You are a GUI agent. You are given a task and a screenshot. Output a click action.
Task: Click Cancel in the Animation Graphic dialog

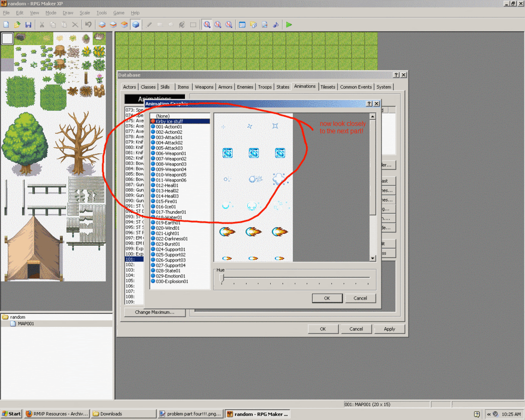tap(360, 298)
